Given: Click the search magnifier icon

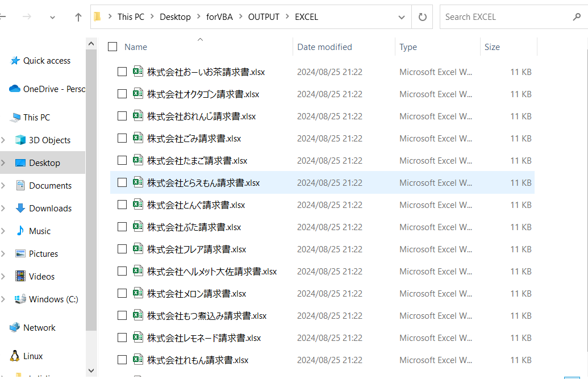Looking at the screenshot, I should point(577,17).
